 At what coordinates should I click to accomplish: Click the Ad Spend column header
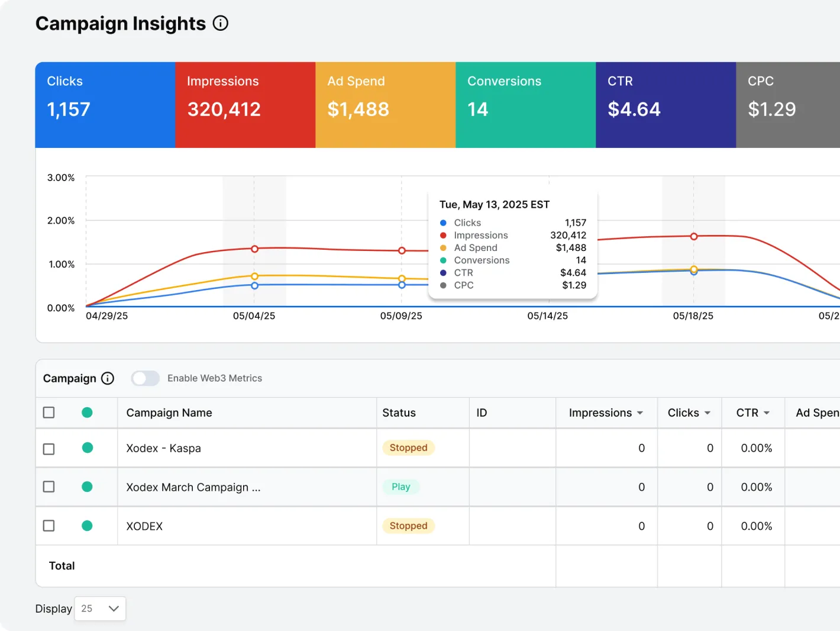coord(818,413)
